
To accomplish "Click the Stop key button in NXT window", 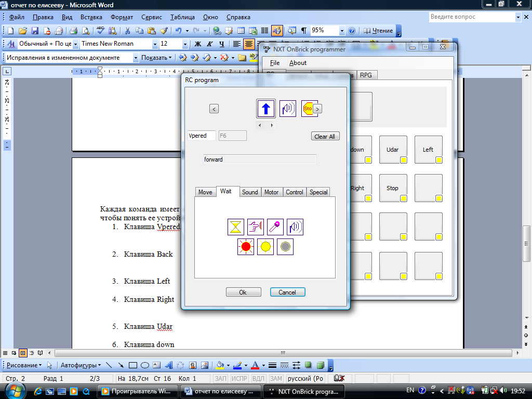I will pos(393,188).
